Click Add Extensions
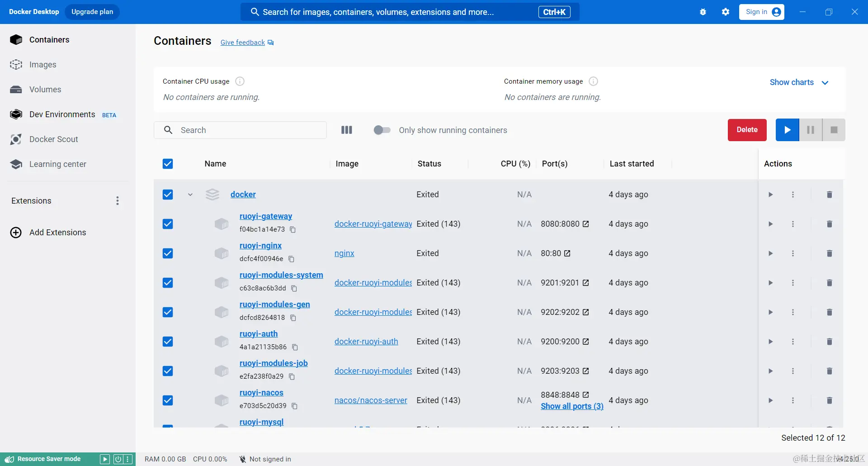Screen dimensions: 868x466 48,233
